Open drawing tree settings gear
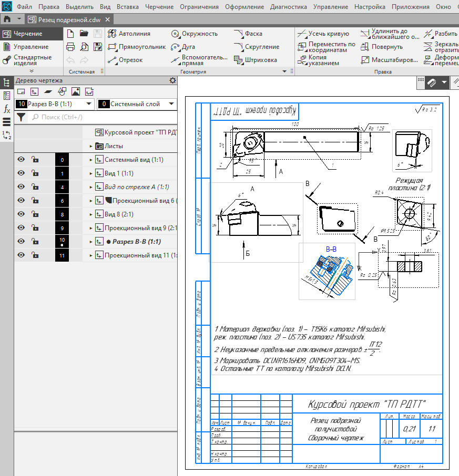Viewport: 459px width, 476px height. click(172, 80)
